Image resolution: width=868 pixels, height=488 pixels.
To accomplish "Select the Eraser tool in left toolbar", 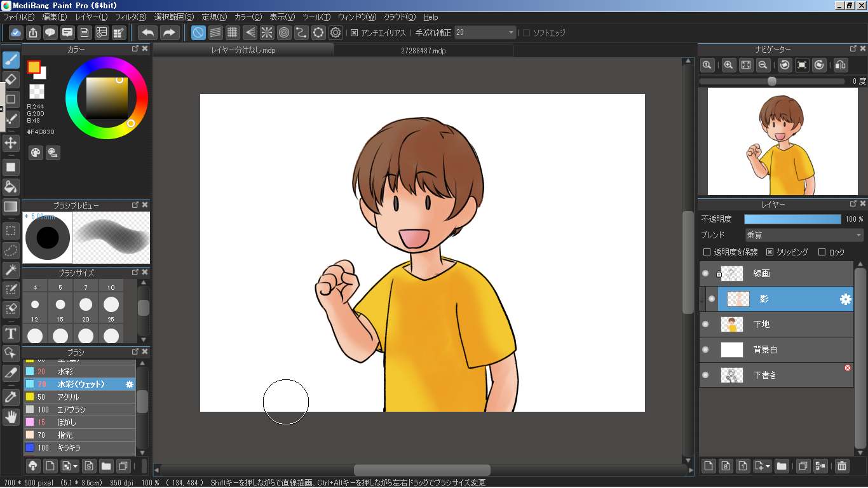I will 11,79.
